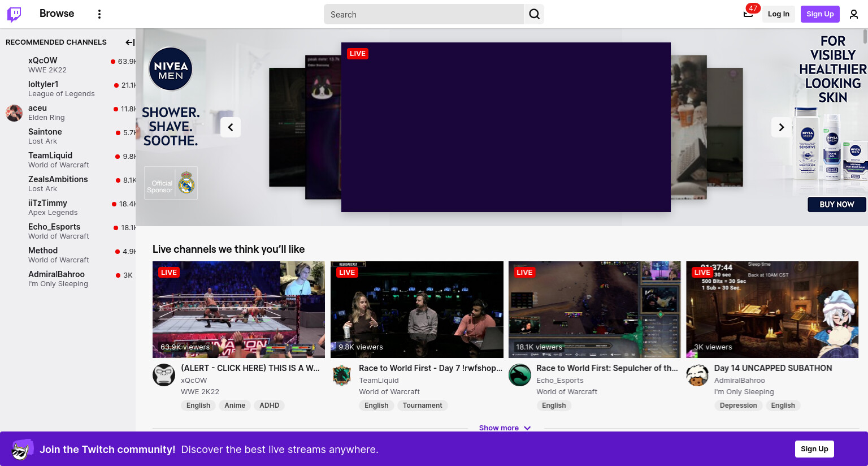Click Echo_Esports channel avatar below stream card
Viewport: 868px width, 466px height.
click(519, 375)
